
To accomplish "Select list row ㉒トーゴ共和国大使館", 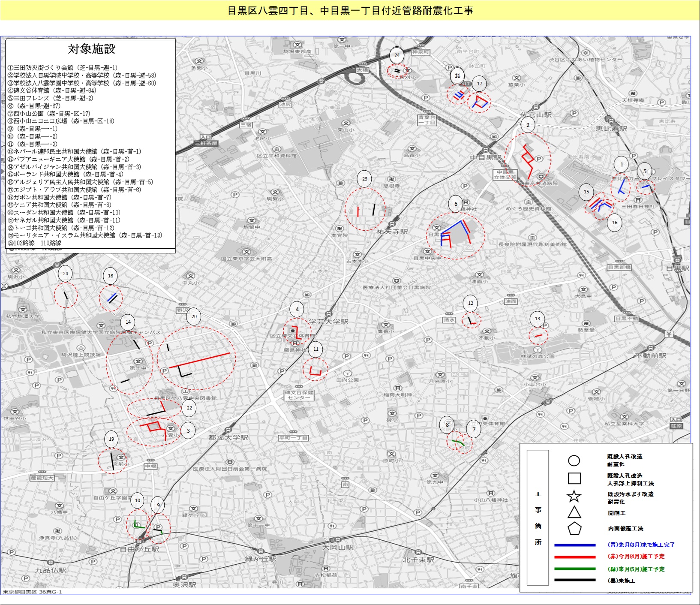I will tap(61, 228).
